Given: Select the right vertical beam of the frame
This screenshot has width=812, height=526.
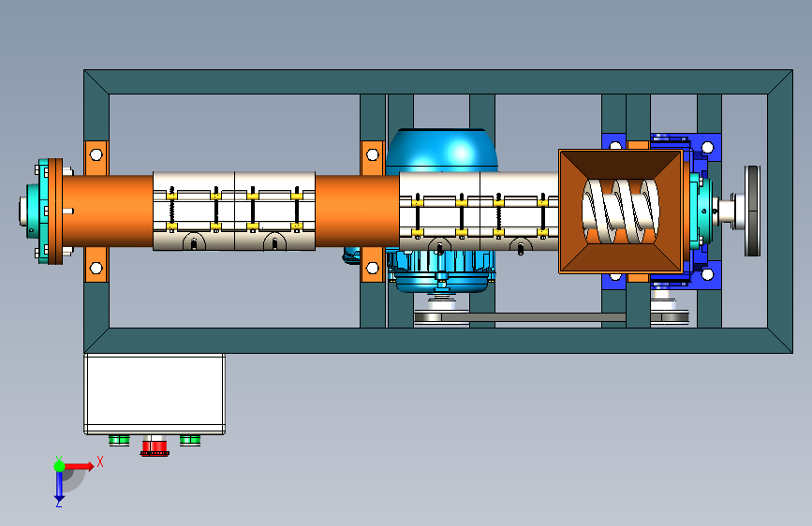Looking at the screenshot, I should (x=780, y=212).
